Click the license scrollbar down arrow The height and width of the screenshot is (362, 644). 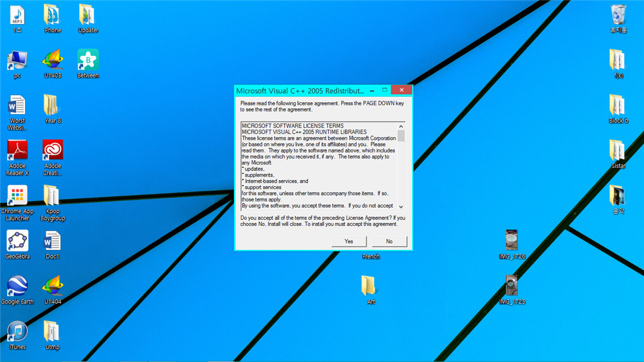[401, 207]
